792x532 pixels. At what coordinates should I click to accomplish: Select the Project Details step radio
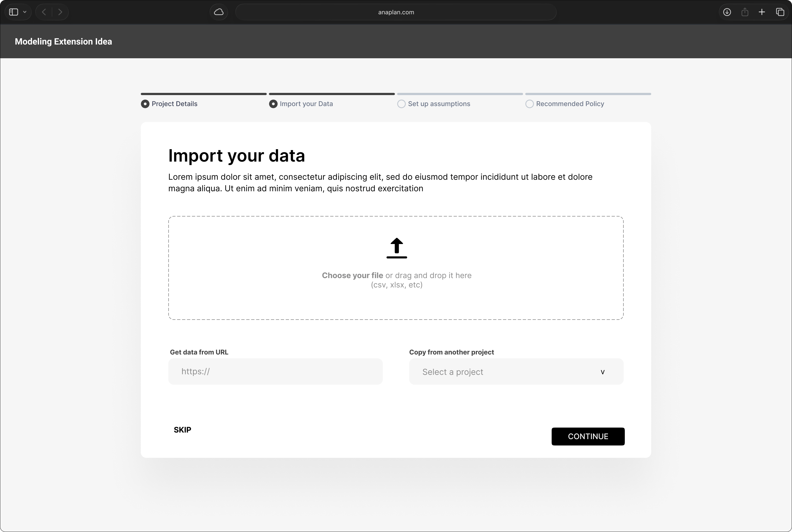coord(145,104)
